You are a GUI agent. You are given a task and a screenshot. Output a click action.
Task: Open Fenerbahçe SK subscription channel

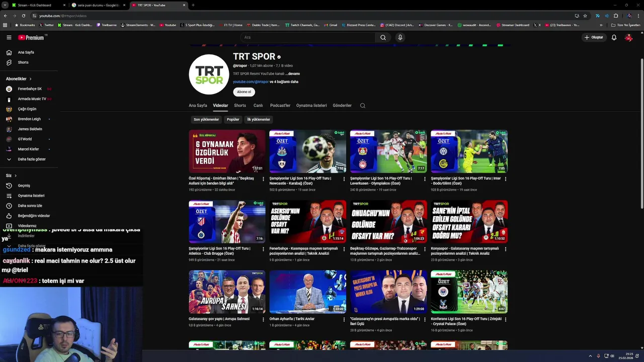pyautogui.click(x=28, y=89)
